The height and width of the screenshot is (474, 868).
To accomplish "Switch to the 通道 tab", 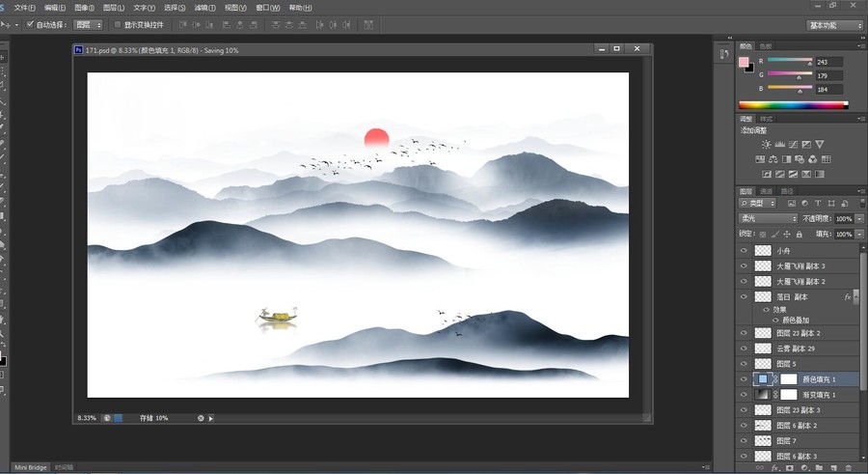I will coord(766,191).
